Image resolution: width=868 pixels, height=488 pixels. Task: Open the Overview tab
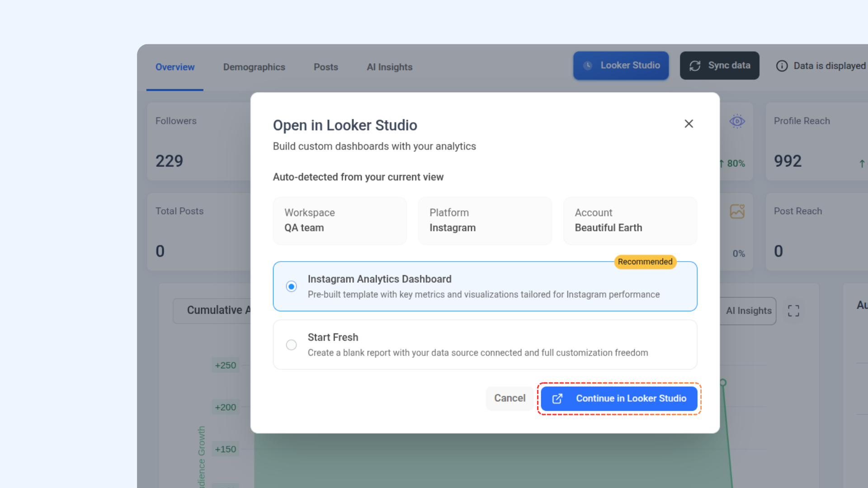click(x=175, y=67)
